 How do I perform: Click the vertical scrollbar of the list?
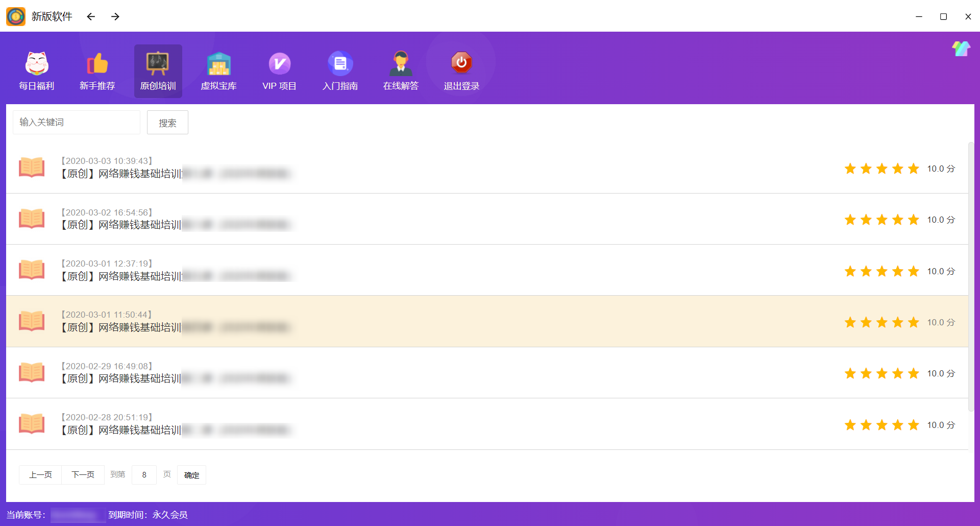pyautogui.click(x=971, y=276)
